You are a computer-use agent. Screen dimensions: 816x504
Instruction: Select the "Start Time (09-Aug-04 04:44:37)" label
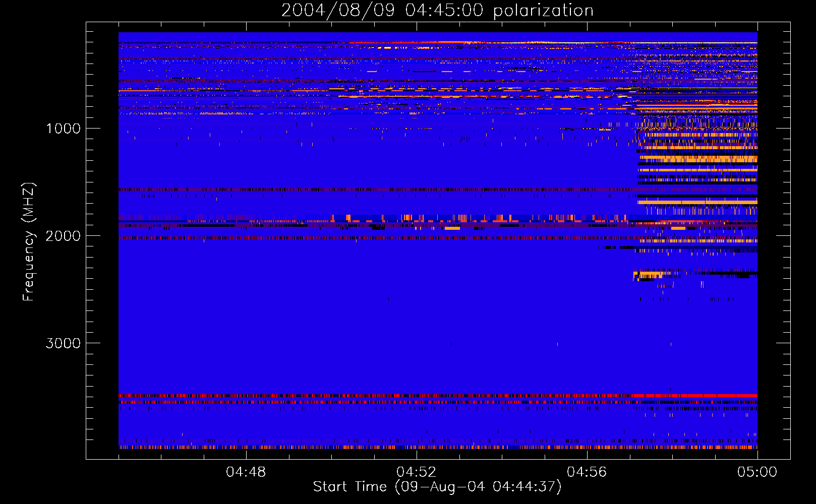[437, 487]
